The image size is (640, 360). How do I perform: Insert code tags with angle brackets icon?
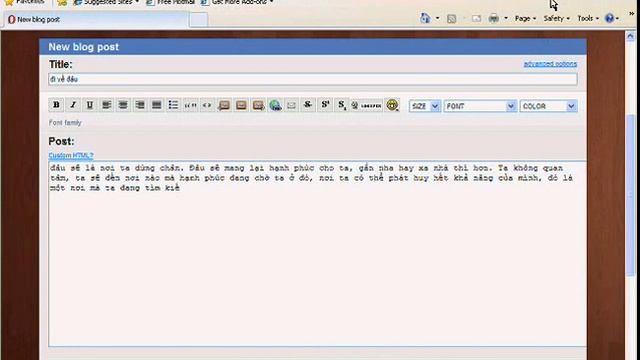tap(207, 105)
